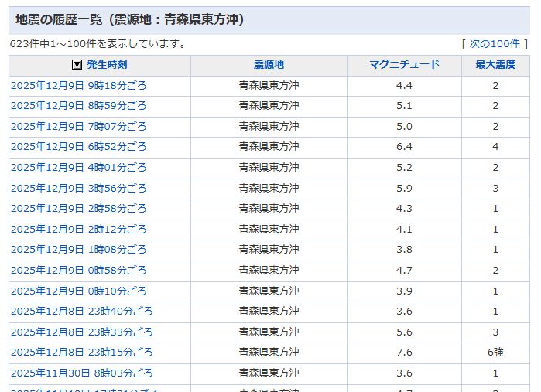Viewport: 541px width, 392px height.
Task: Open the 2025年12月9日 8時59分ごろ earthquake entry
Action: pos(78,106)
